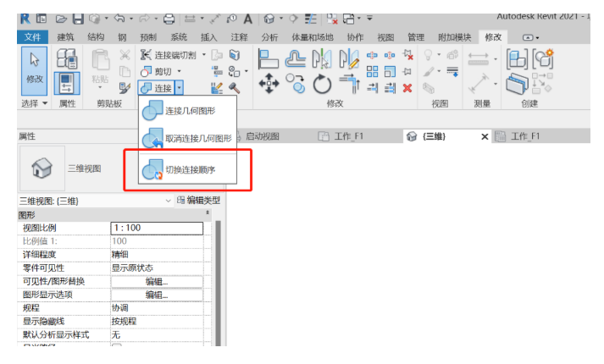Click Match Type Properties paintbrush icon
Image resolution: width=604 pixels, height=364 pixels.
[125, 88]
